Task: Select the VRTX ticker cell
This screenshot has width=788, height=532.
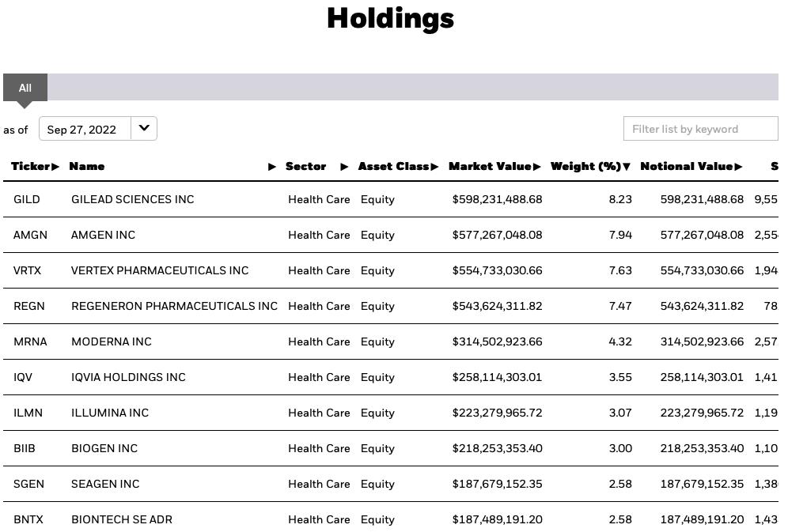Action: 27,270
